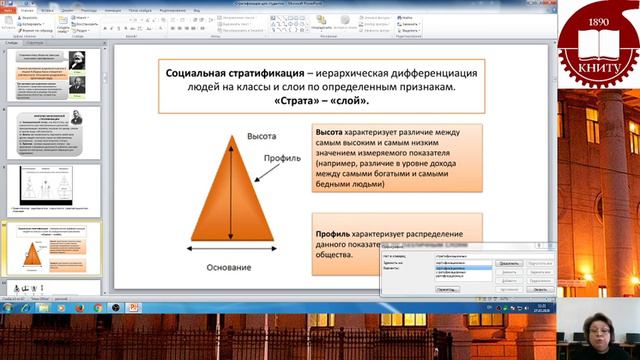Switch to the Home (Главная) tab
640x360 pixels.
[27, 10]
